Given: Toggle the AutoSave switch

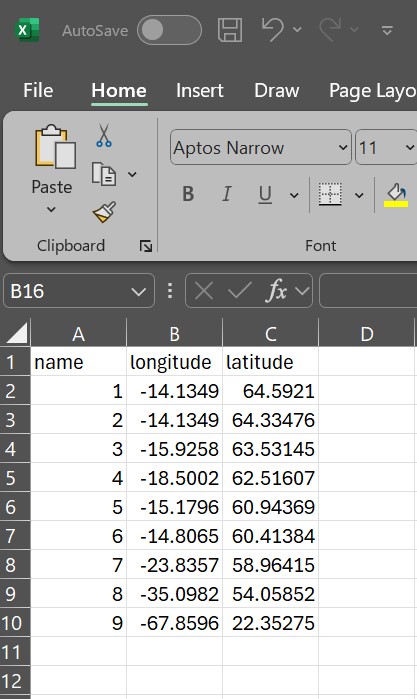Looking at the screenshot, I should [169, 30].
